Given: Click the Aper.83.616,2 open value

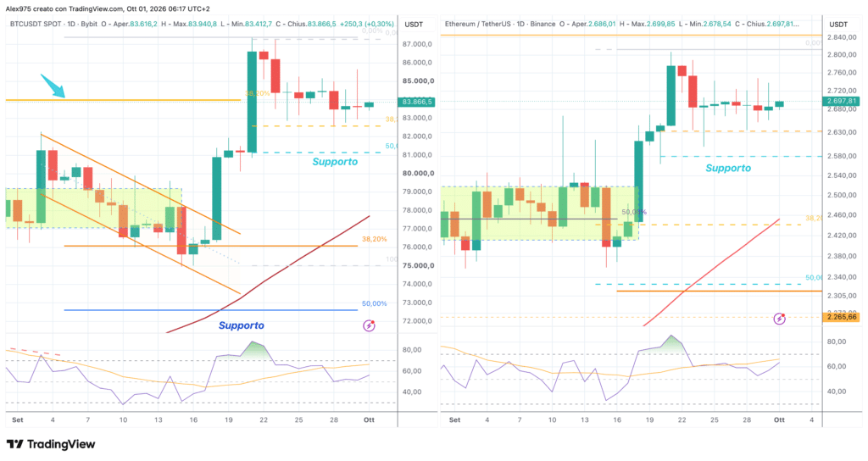Looking at the screenshot, I should (136, 25).
